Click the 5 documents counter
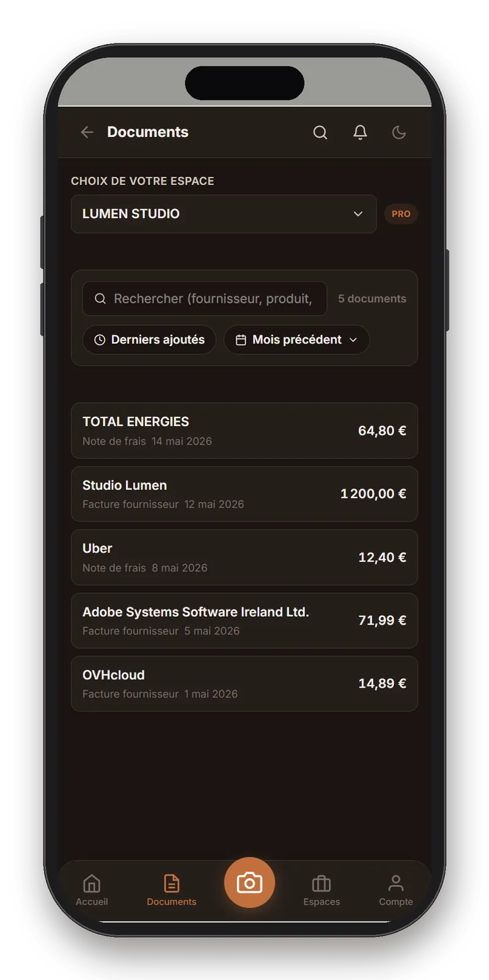 372,298
